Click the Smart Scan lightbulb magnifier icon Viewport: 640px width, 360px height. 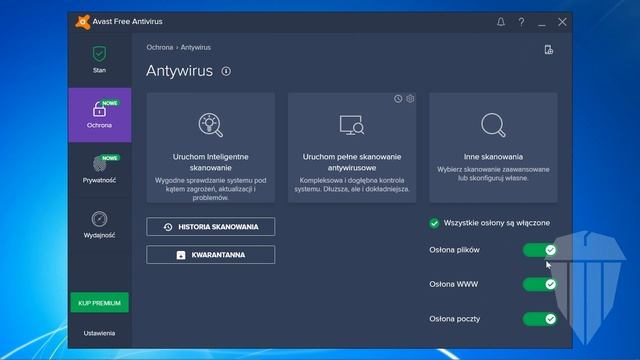pos(211,125)
